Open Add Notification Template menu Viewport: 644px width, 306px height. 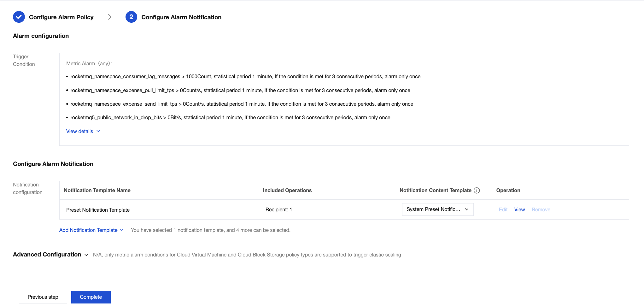pos(88,230)
